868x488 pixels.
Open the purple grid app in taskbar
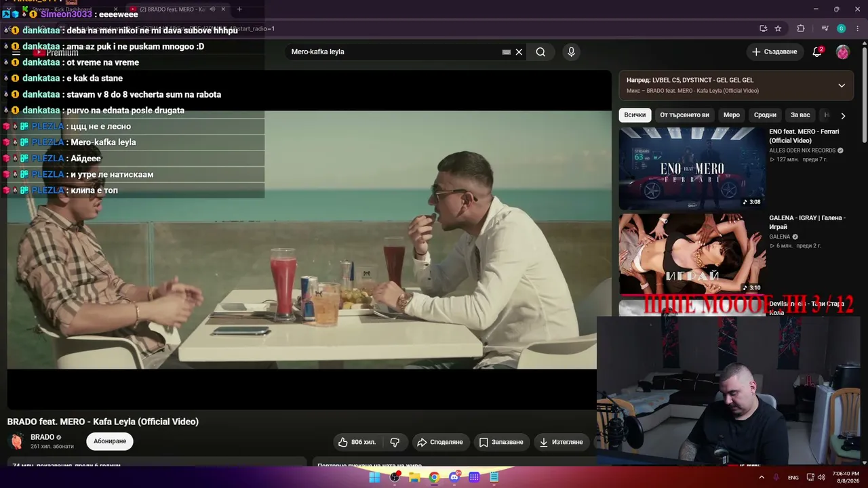(x=474, y=477)
